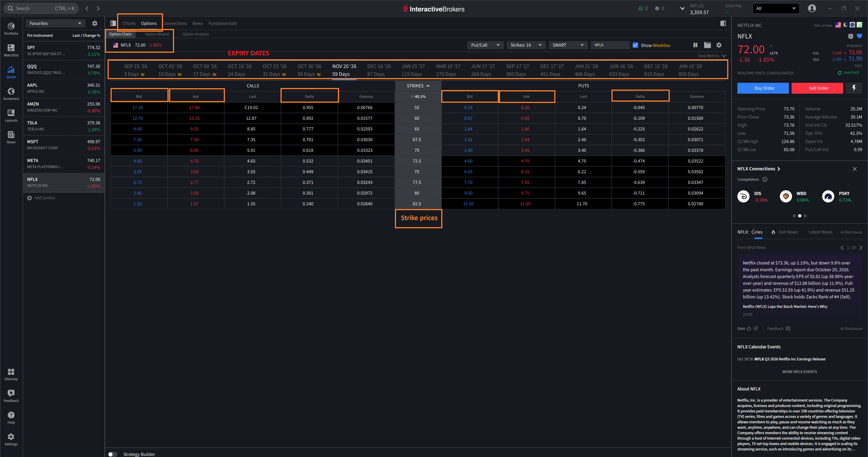Expand the View Metrics chevron

pyautogui.click(x=723, y=56)
